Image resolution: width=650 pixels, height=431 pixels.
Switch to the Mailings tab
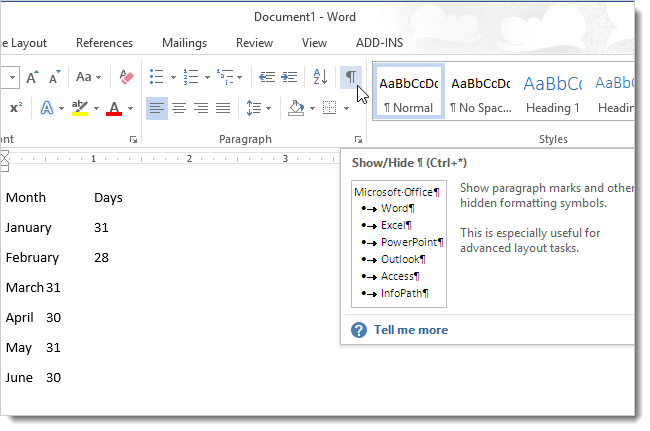click(x=184, y=43)
